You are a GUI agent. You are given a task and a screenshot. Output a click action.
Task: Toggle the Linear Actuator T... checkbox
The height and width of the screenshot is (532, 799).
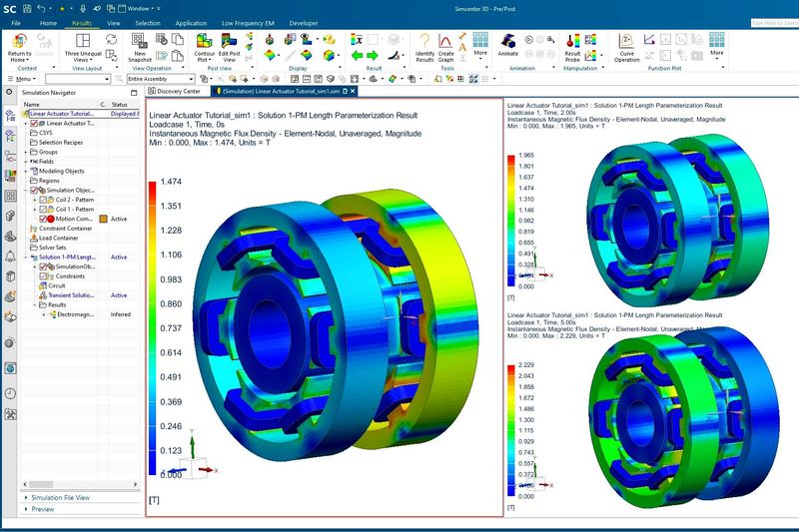pos(34,123)
